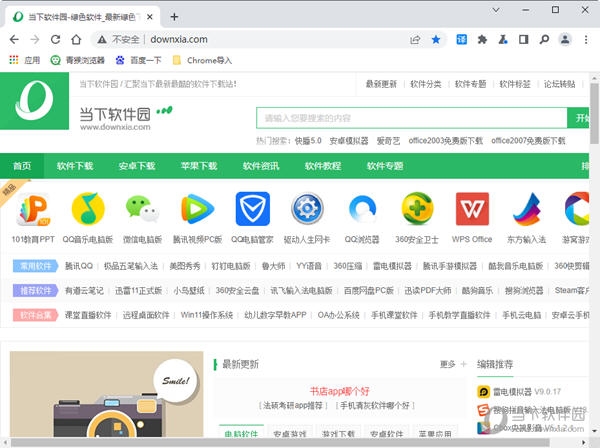Open 书店app哪个好 red headline
Image resolution: width=600 pixels, height=448 pixels.
click(x=339, y=391)
